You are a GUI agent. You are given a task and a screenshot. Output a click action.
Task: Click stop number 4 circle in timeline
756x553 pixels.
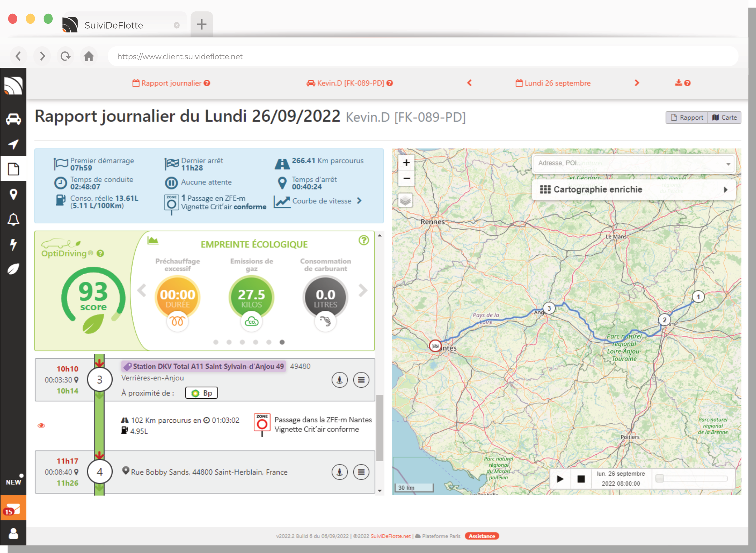pos(100,472)
